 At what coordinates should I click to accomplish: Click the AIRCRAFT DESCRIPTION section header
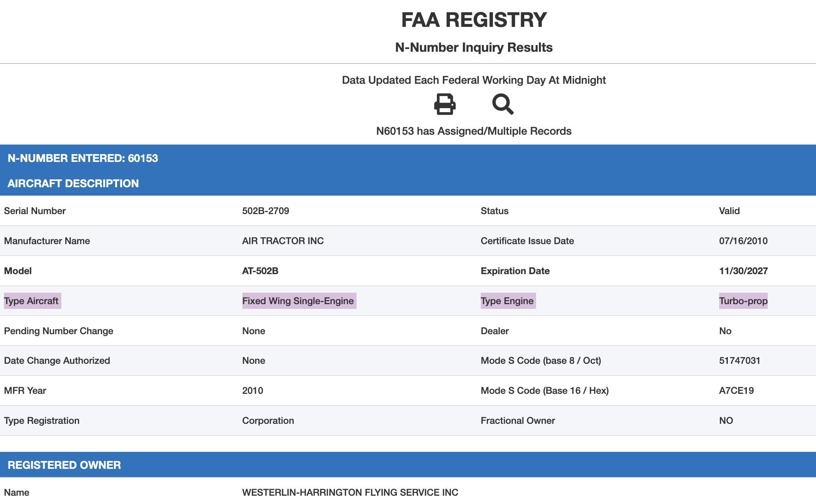pos(73,183)
